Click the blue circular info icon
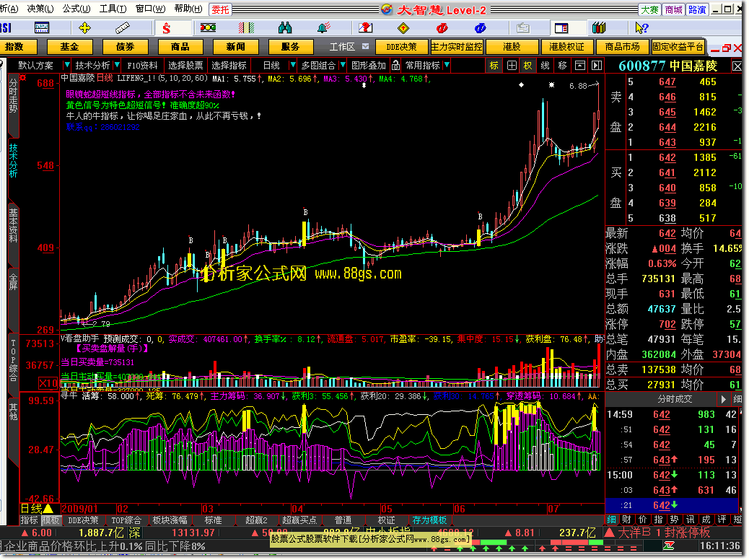Viewport: 749px width, 560px height. [x=480, y=28]
